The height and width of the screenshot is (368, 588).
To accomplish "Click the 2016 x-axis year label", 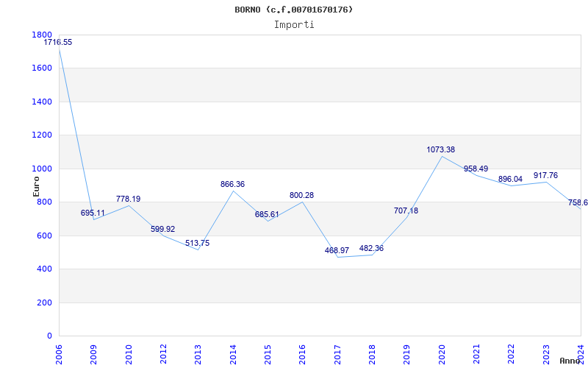I will 303,354.
